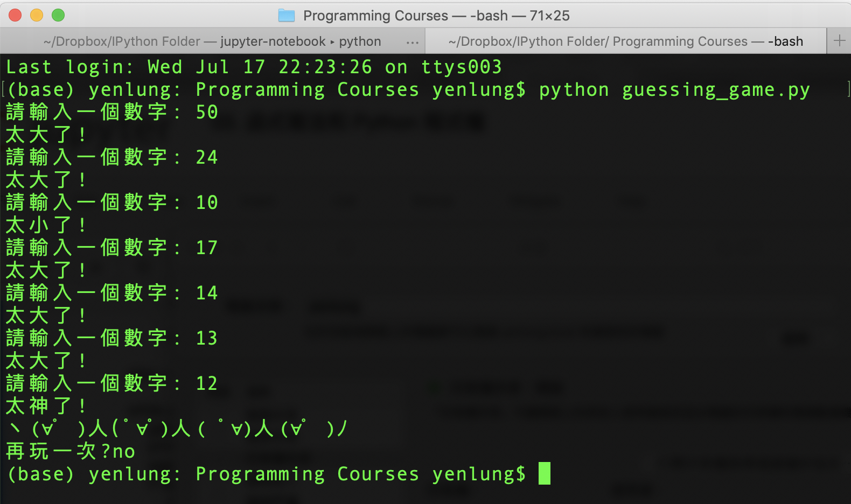Click the '再玩一次?no' line
This screenshot has width=851, height=504.
point(71,451)
